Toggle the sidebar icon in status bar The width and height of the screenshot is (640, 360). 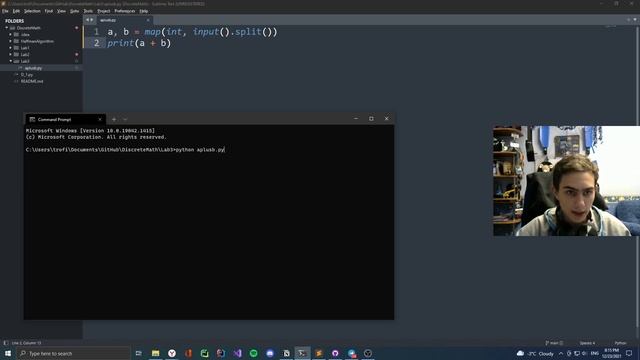[6, 343]
